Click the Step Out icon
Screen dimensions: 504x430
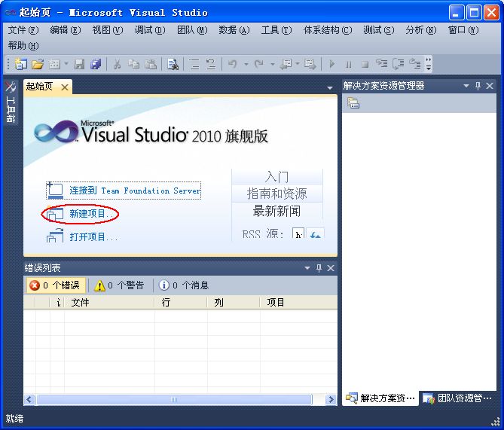415,63
